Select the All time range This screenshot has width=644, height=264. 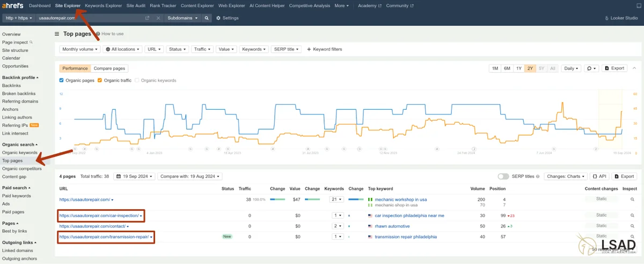(553, 68)
